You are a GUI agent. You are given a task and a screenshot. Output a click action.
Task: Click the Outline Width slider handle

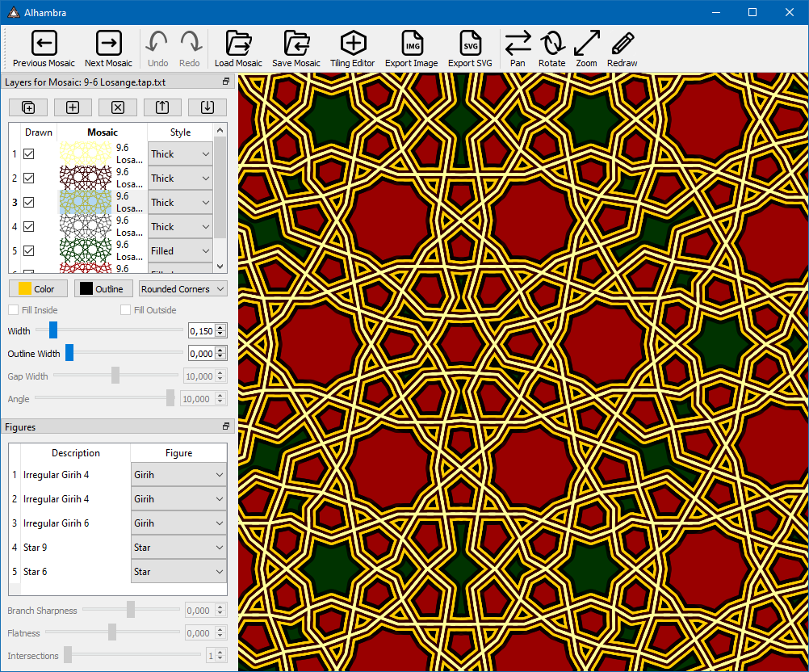(x=69, y=352)
